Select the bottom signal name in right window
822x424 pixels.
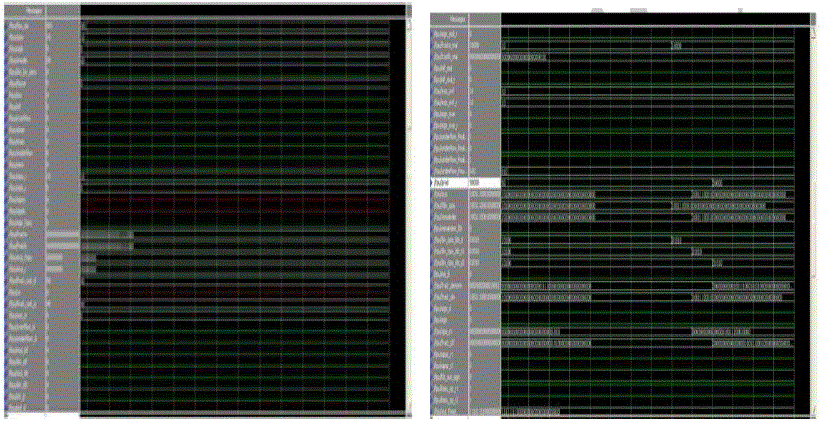pyautogui.click(x=451, y=411)
